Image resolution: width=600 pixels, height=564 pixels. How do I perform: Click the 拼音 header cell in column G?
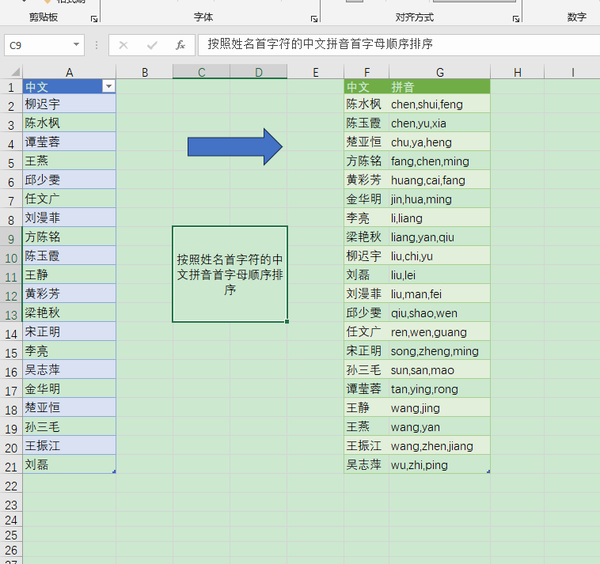tap(440, 87)
